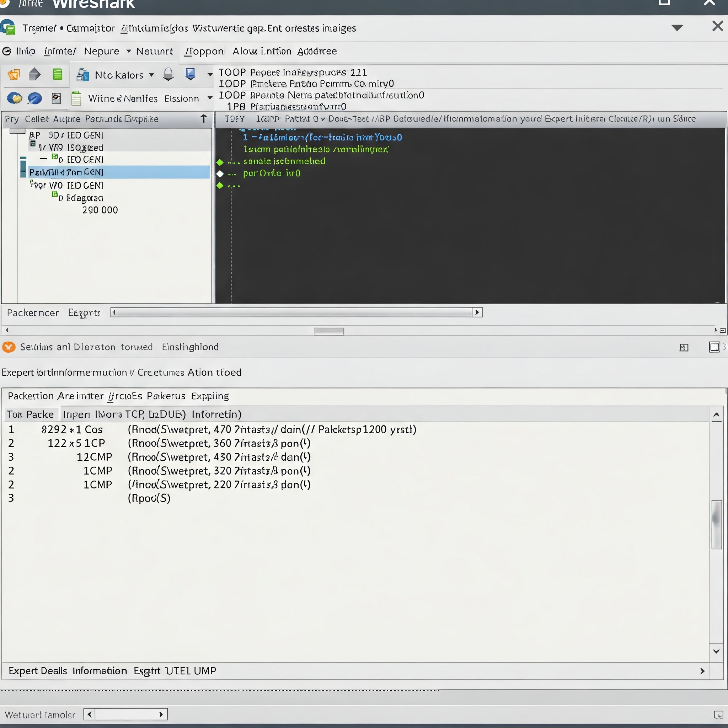Click the white diamond marker beside por Onlo ir0

(x=220, y=174)
